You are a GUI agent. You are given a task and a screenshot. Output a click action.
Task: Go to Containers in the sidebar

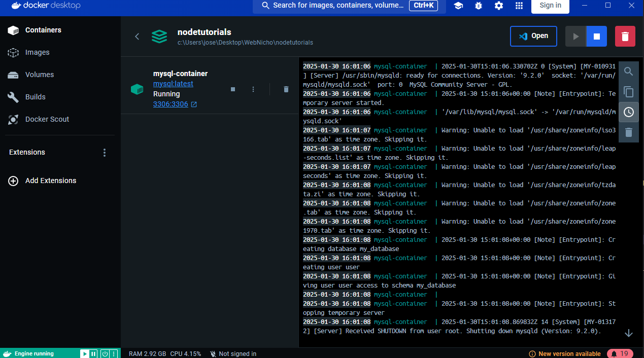tap(60, 30)
